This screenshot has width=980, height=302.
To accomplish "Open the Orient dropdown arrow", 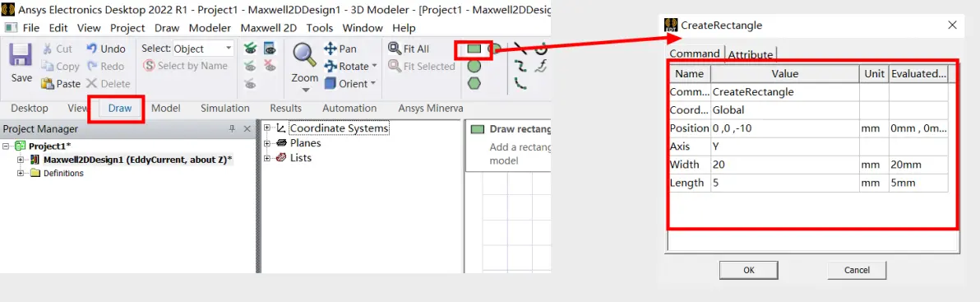I will [x=373, y=83].
